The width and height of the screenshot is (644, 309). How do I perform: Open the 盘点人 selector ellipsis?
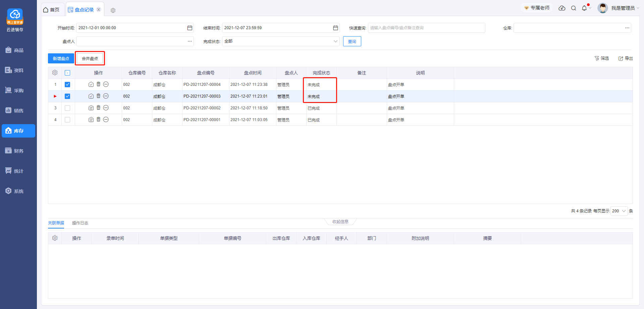coord(190,41)
